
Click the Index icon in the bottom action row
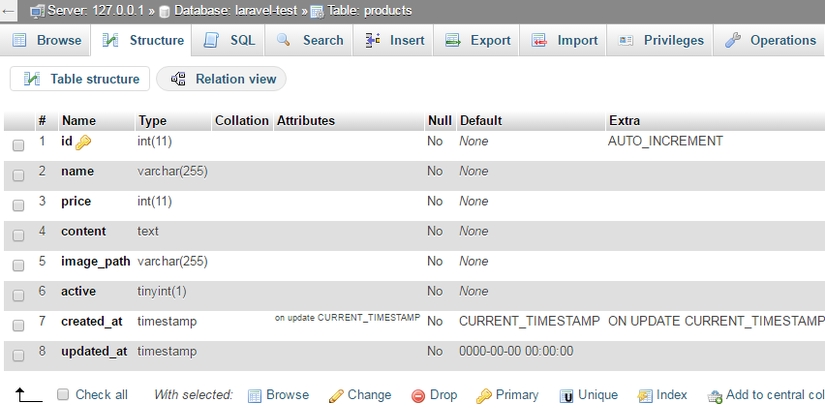pos(645,395)
